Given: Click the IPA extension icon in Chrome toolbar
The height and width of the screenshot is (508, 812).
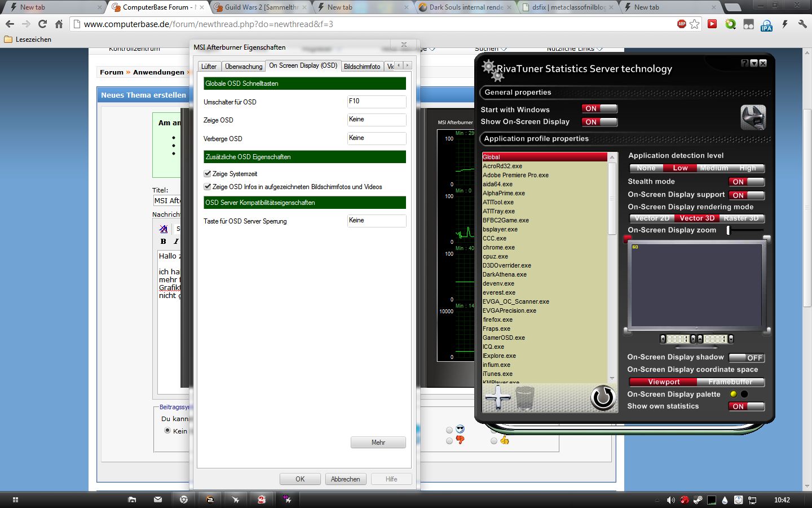Looking at the screenshot, I should point(766,24).
